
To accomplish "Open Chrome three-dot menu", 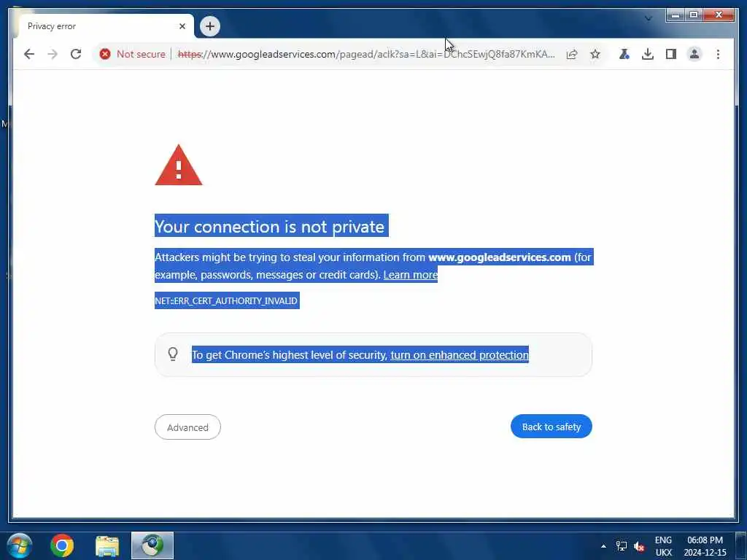I will tap(718, 54).
